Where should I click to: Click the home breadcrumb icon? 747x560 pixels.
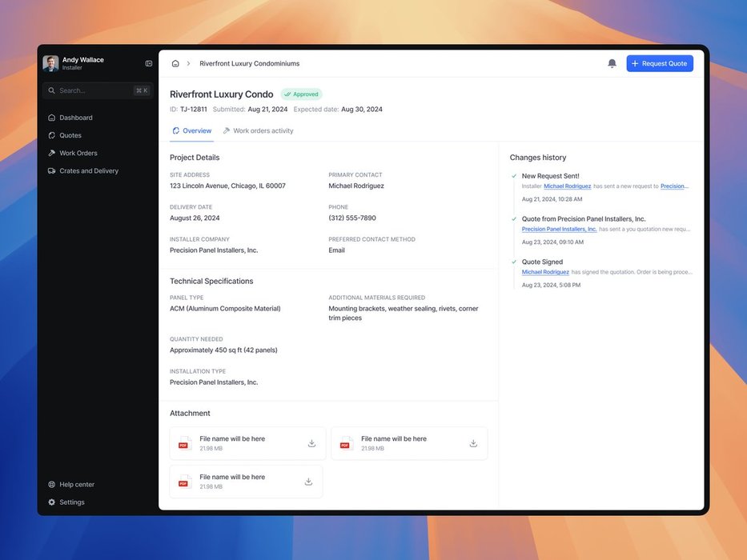tap(175, 63)
